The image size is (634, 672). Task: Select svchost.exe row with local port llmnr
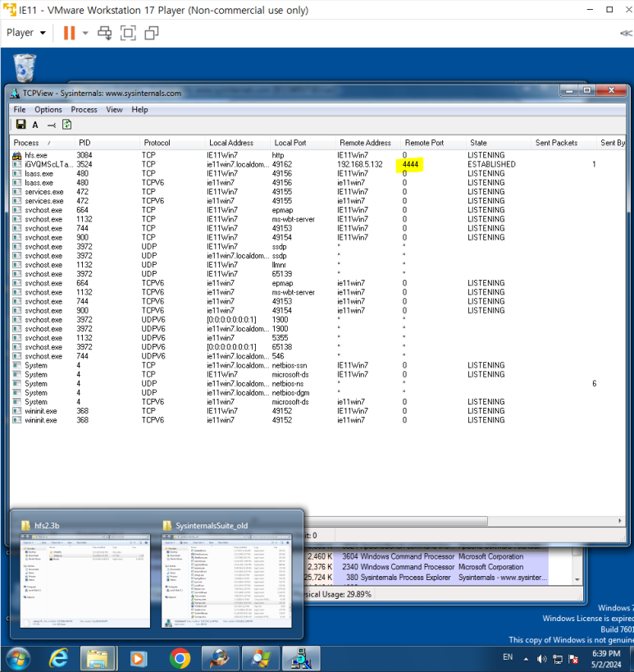click(x=317, y=265)
